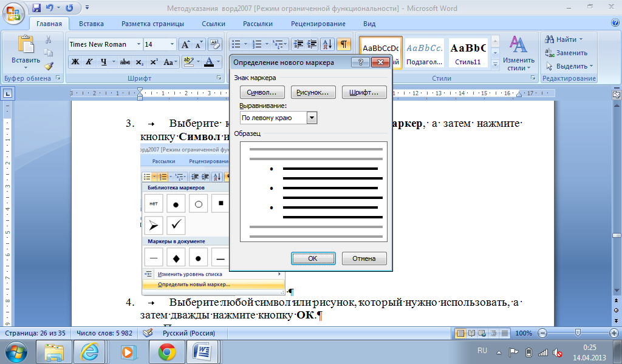Toggle Underline formatting

tap(104, 62)
